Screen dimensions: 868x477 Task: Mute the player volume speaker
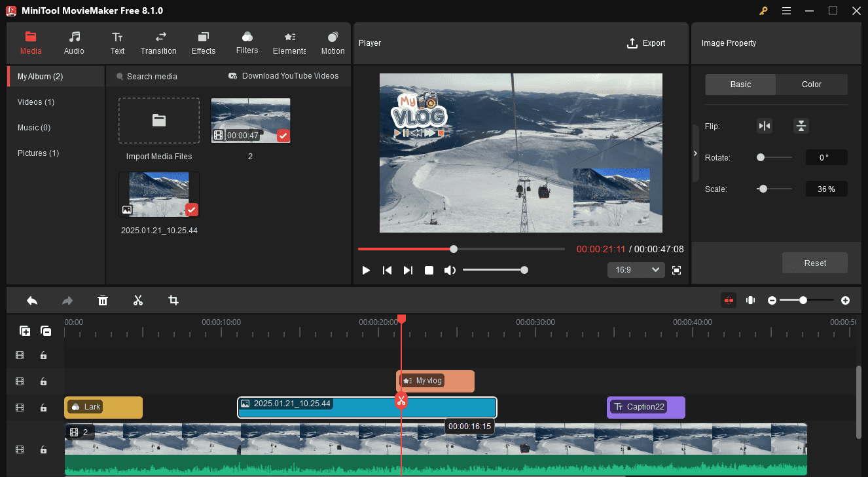coord(450,269)
